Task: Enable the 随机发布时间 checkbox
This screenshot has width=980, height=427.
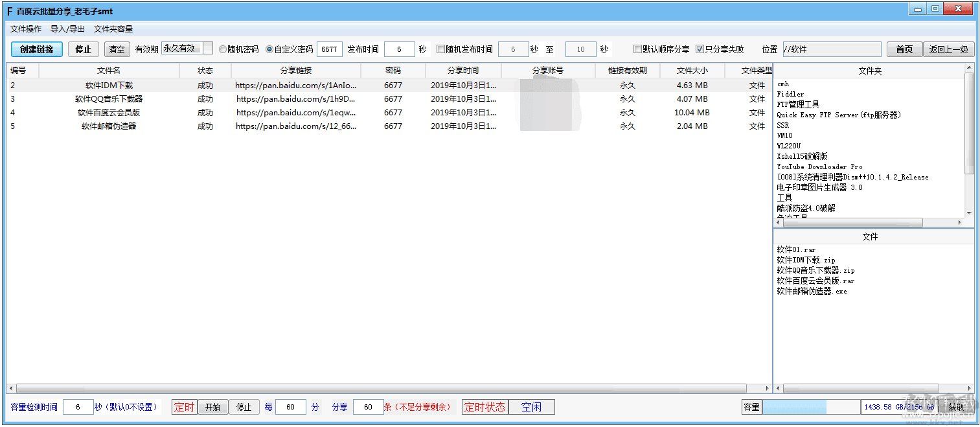Action: coord(441,49)
